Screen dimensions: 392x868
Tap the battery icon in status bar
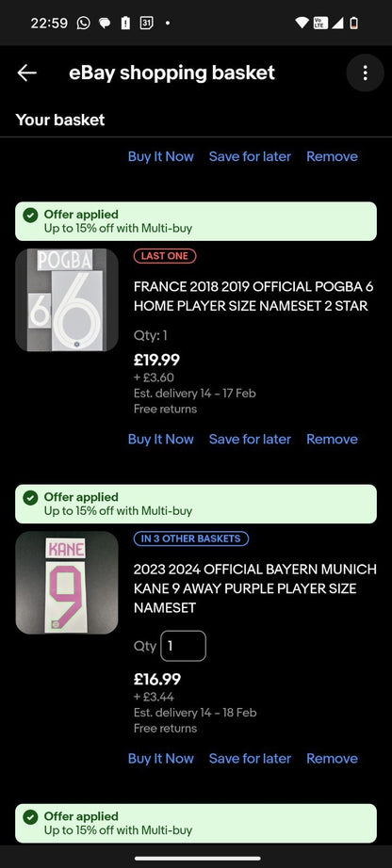(x=353, y=23)
